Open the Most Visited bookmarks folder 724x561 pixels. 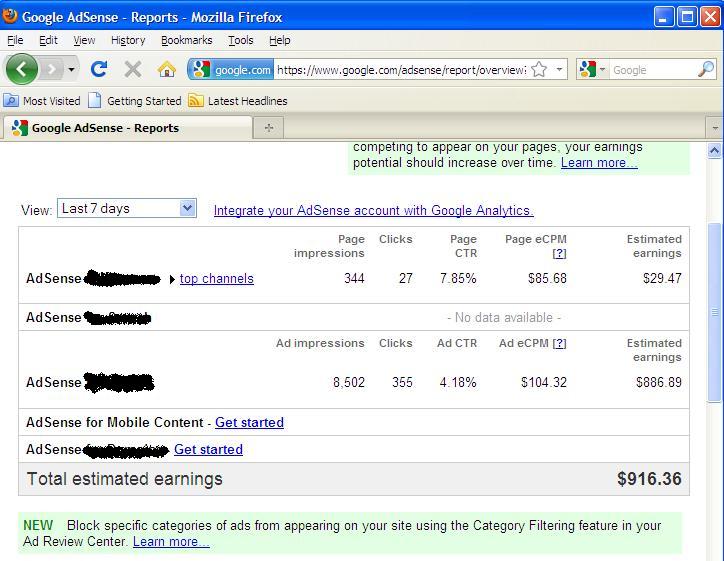(42, 101)
